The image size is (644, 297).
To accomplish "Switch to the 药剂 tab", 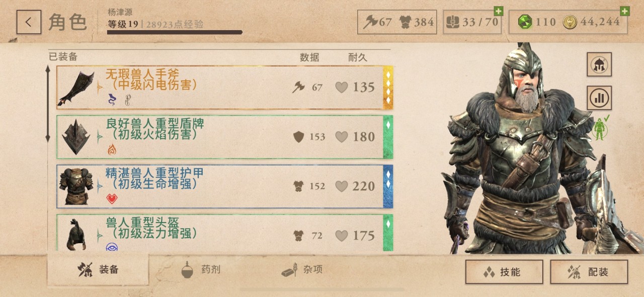I will (201, 270).
